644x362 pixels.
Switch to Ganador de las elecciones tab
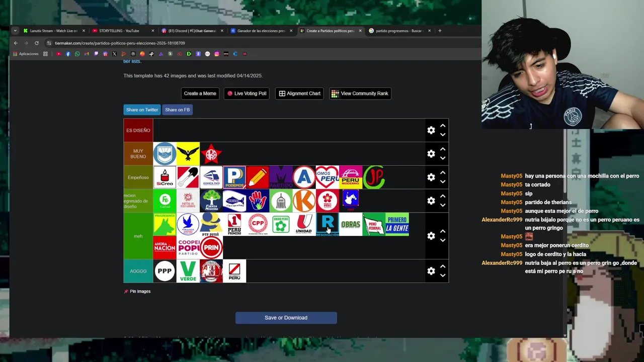click(x=261, y=31)
